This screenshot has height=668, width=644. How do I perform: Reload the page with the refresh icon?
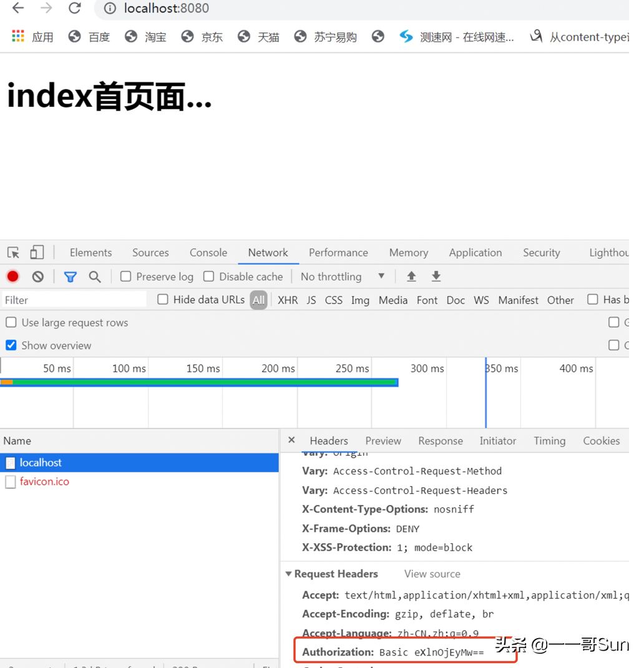pos(74,8)
